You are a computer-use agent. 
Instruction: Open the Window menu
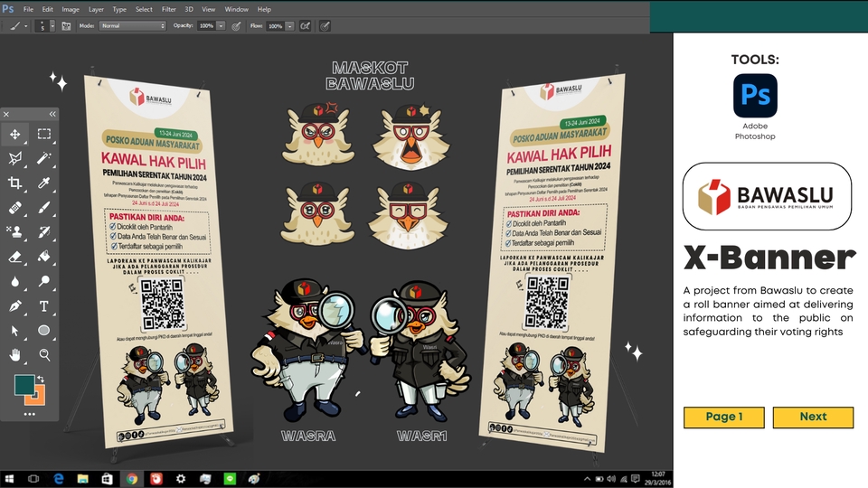coord(236,9)
